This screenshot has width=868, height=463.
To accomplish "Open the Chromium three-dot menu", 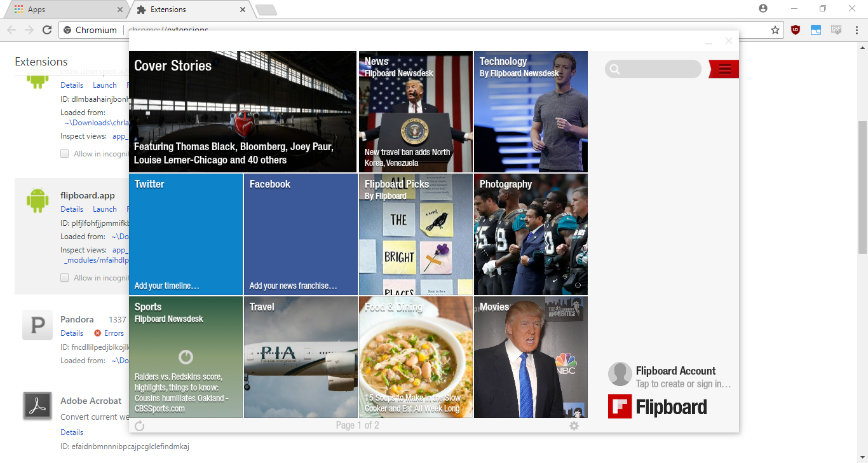I will [x=855, y=30].
